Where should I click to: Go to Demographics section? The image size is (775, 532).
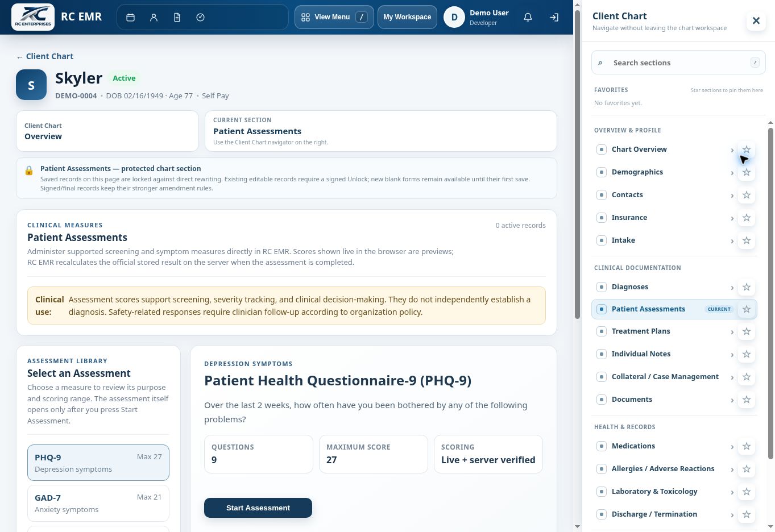tap(664, 172)
